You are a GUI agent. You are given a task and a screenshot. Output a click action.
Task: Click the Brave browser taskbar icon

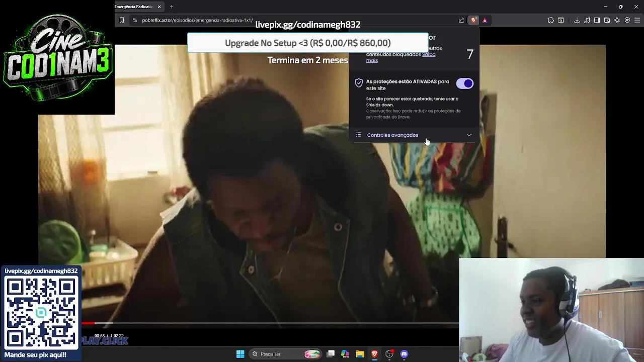click(374, 354)
